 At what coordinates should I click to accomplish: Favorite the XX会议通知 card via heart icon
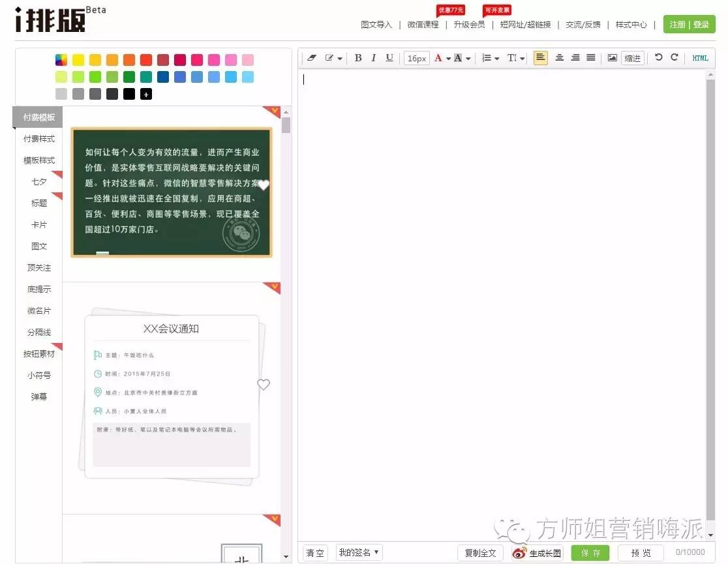(x=264, y=384)
